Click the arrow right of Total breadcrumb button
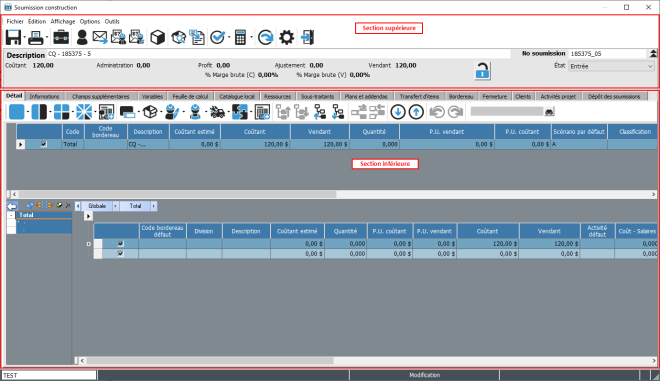 coord(154,206)
